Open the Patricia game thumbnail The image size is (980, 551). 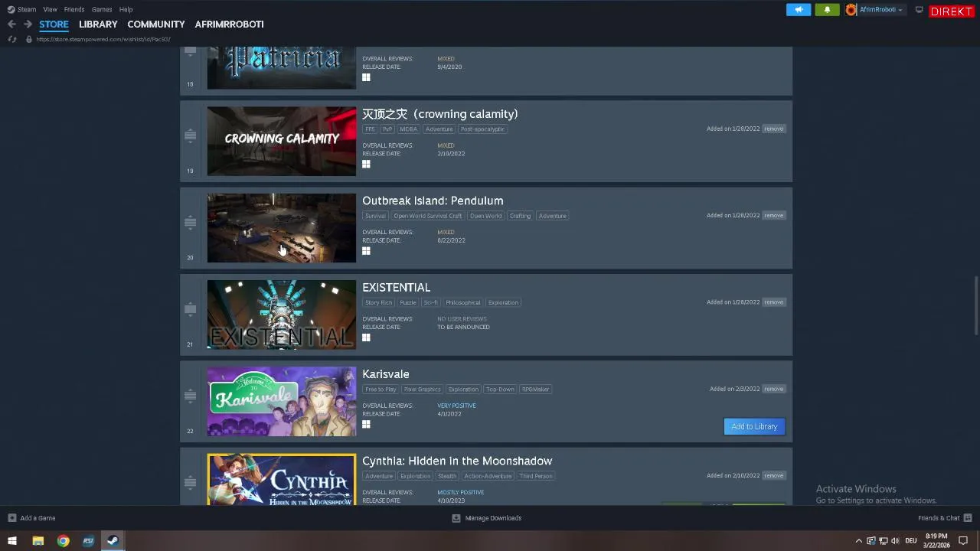point(282,67)
